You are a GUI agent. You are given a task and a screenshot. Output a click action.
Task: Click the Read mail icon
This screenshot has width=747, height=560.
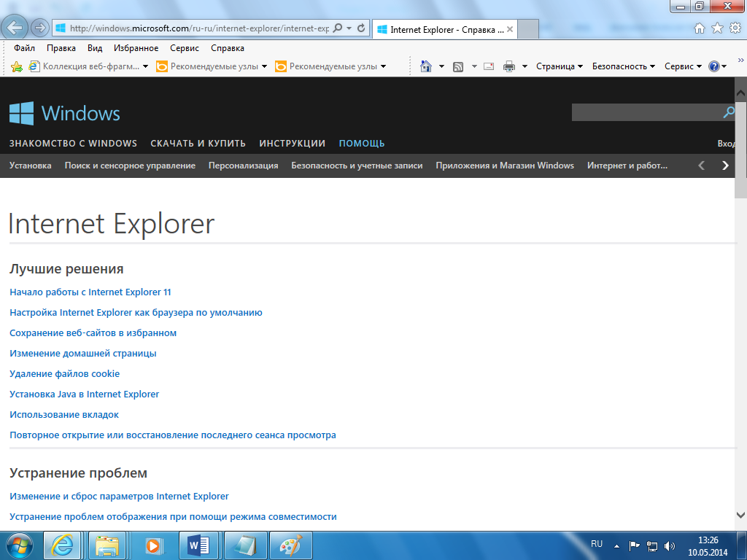click(x=489, y=66)
